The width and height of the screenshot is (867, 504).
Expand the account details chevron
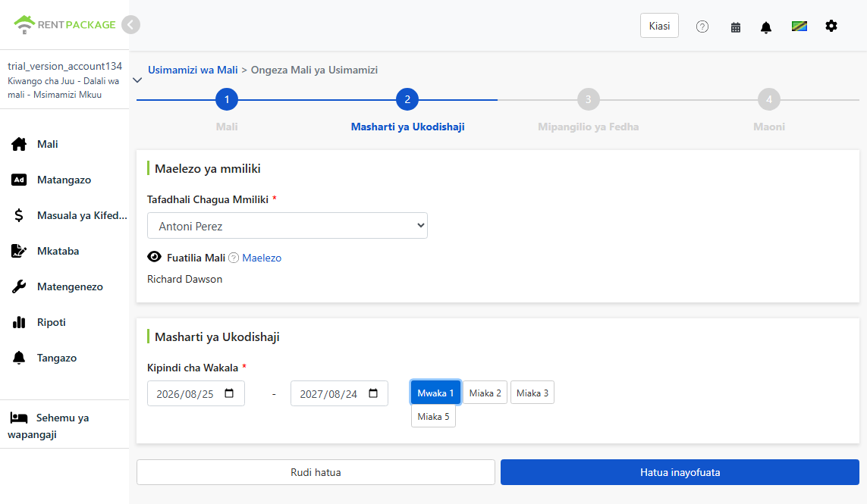coord(138,80)
